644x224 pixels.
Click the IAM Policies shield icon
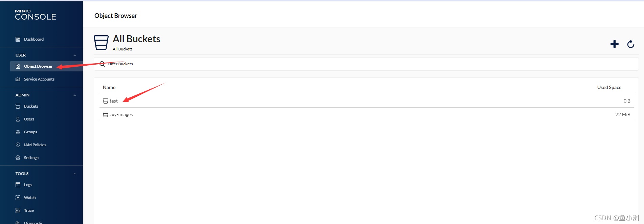point(18,145)
